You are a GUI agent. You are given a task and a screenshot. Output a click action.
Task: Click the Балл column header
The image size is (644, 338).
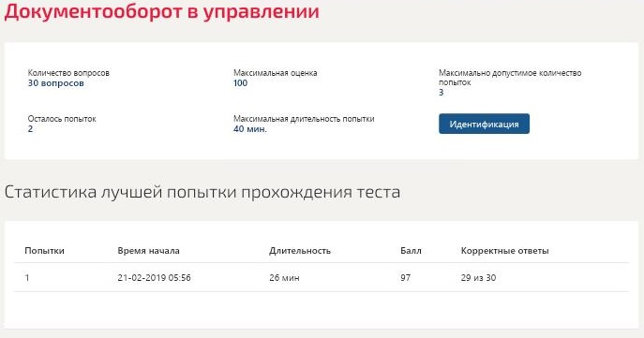click(411, 251)
